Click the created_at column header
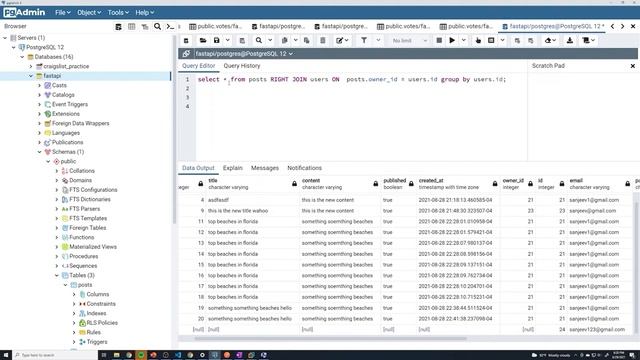Screen dimensions: 640x360 (x=459, y=184)
